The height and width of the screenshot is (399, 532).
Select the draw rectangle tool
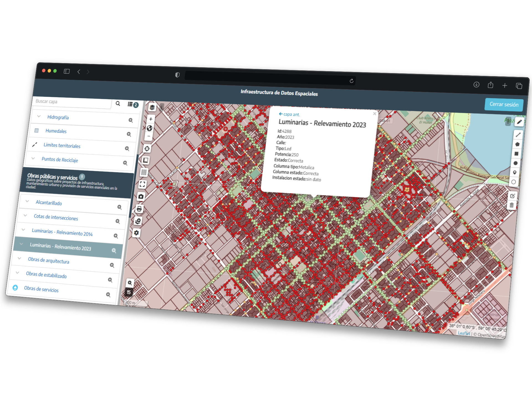[x=516, y=154]
